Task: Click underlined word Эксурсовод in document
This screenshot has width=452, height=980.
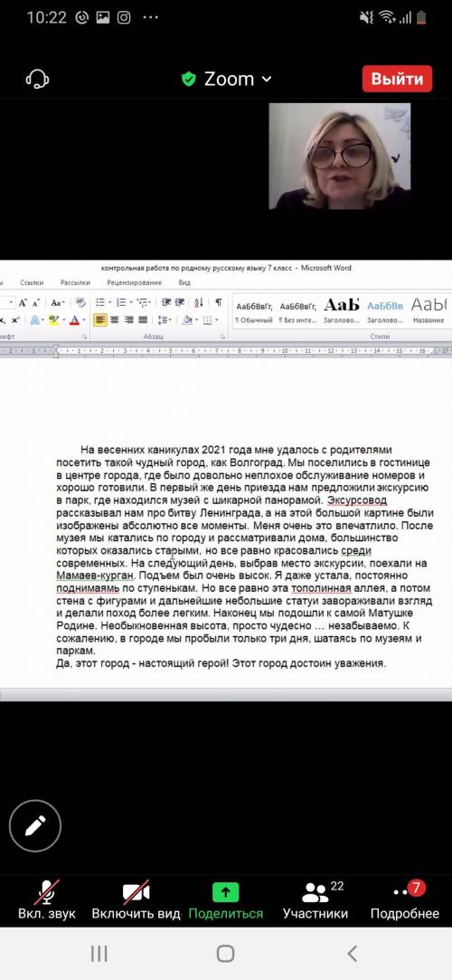Action: click(x=357, y=500)
